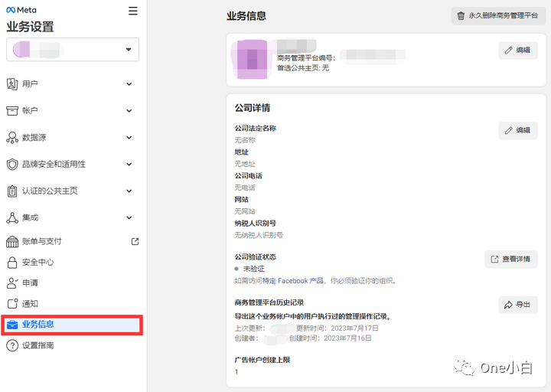
Task: Click the 公司详情 heading
Action: [x=253, y=108]
